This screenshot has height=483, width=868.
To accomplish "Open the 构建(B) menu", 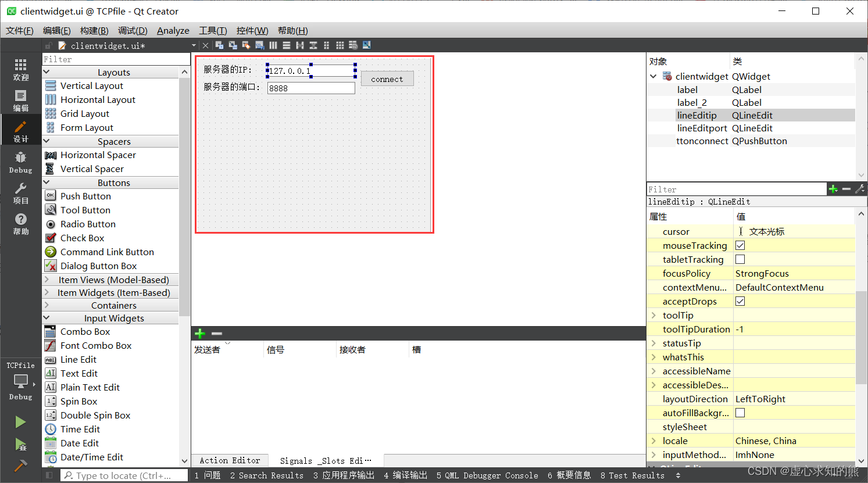I will click(94, 31).
